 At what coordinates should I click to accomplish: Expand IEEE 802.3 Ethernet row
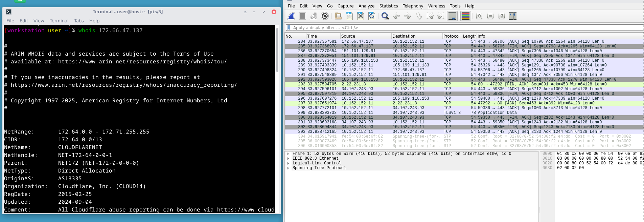[x=288, y=158]
